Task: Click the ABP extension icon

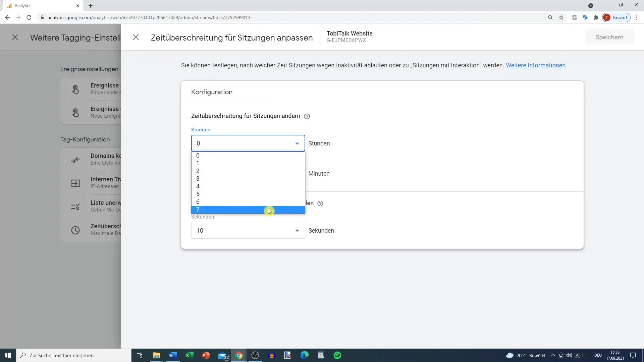Action: (x=575, y=17)
